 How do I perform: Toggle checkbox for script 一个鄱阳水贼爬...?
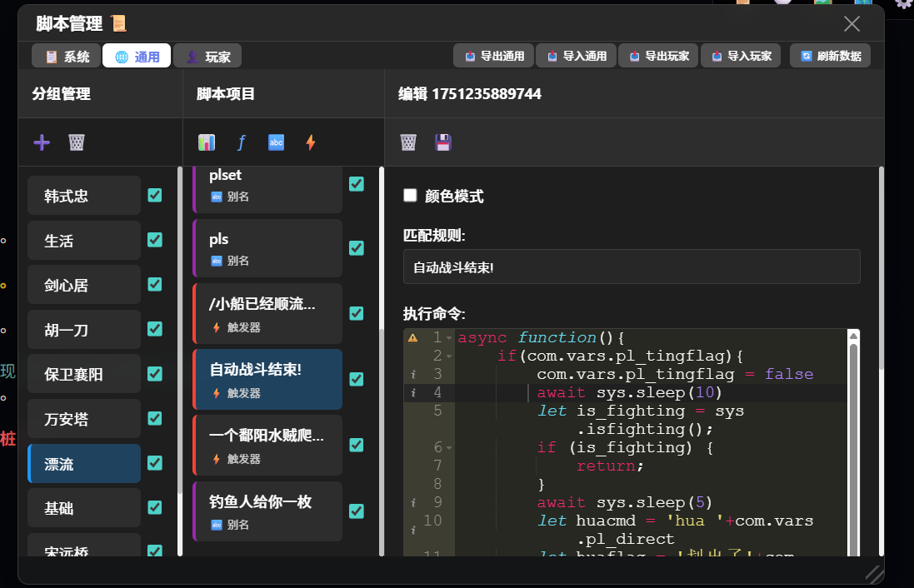tap(356, 446)
